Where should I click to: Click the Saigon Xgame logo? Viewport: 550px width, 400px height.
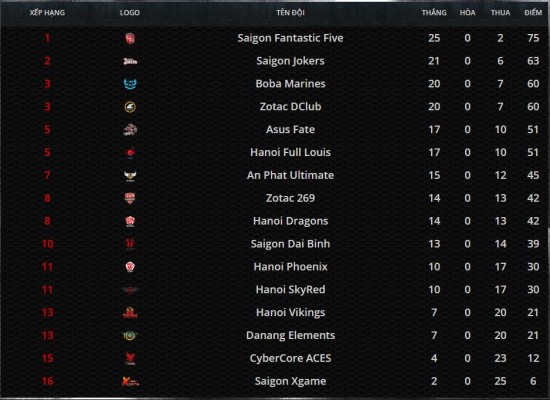coord(130,381)
